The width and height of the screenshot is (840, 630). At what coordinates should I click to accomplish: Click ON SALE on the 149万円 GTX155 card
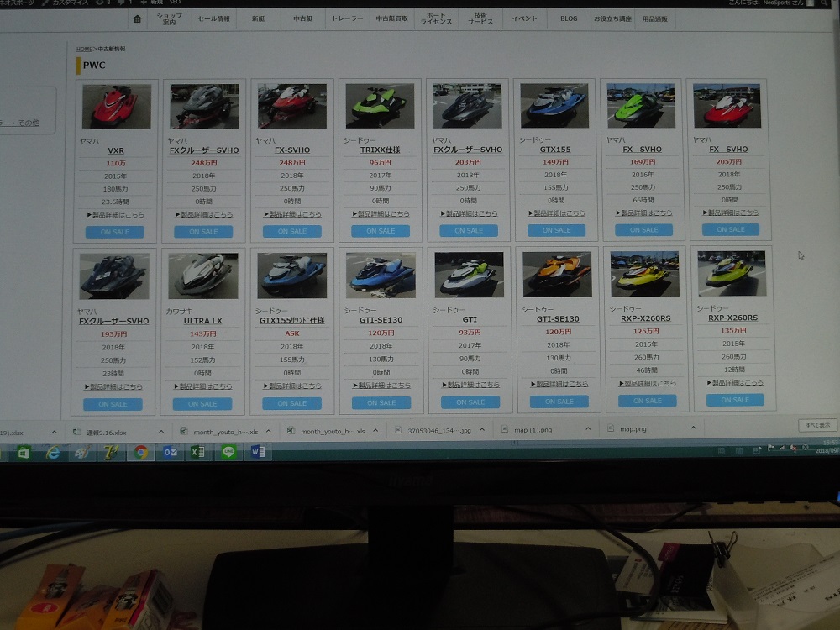(556, 230)
